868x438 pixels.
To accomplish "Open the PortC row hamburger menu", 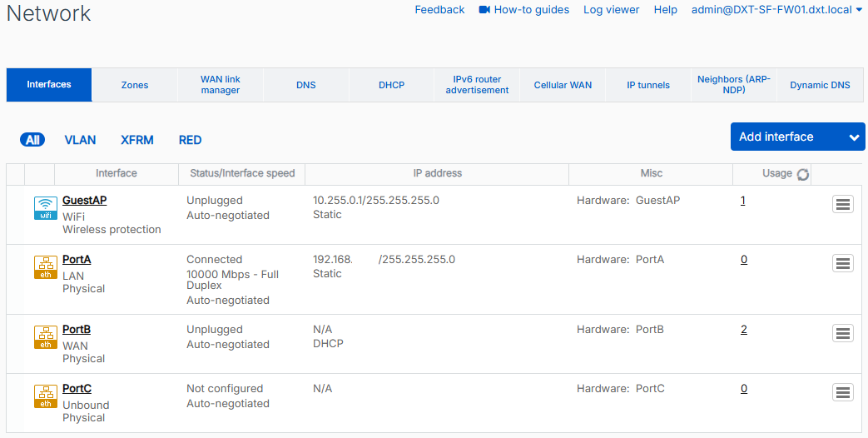I will click(843, 392).
